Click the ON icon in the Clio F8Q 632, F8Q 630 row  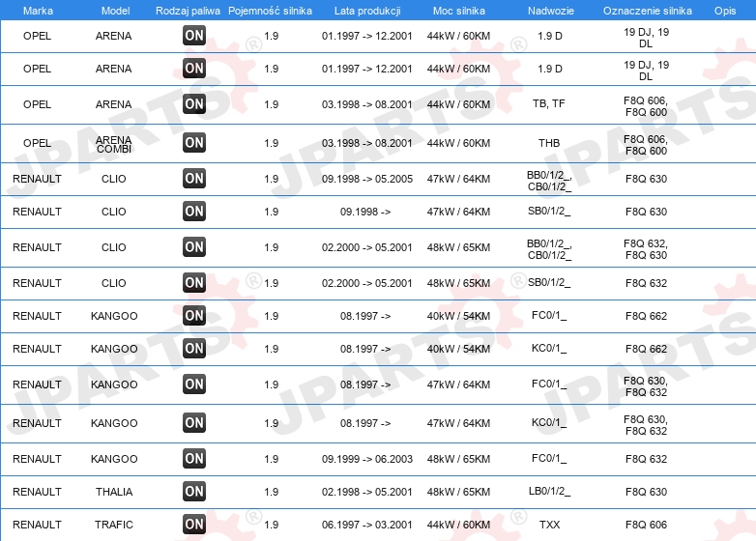194,247
